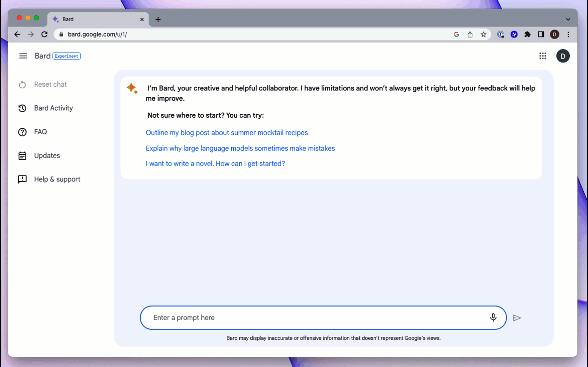588x367 pixels.
Task: Click the Reset chat icon
Action: click(22, 85)
